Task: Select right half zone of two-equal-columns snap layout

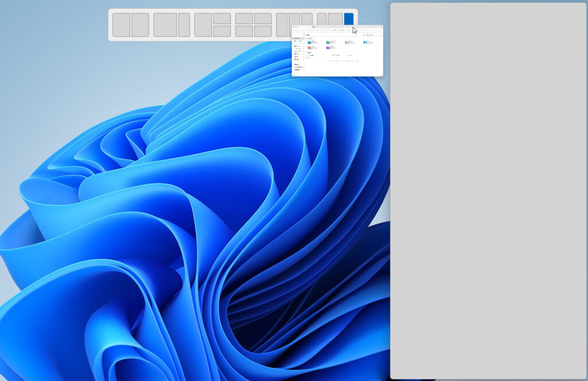Action: pyautogui.click(x=140, y=25)
